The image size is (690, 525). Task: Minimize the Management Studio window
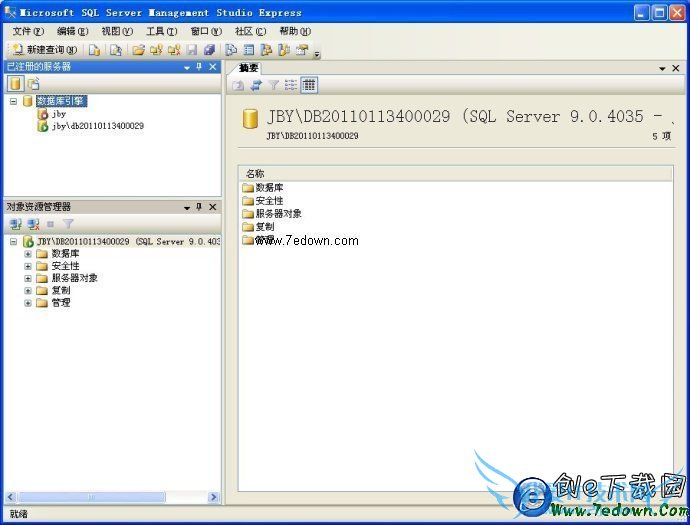click(x=642, y=13)
